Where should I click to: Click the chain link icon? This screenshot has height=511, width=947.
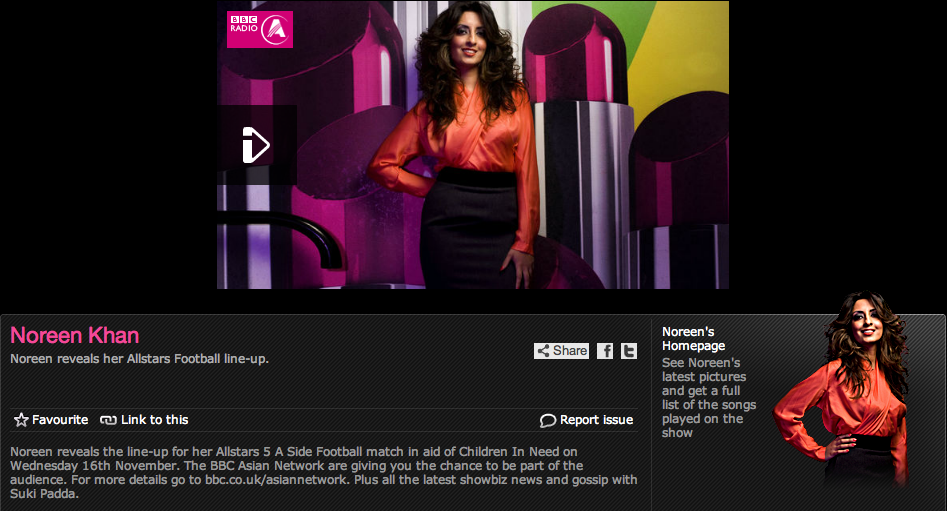[x=108, y=420]
